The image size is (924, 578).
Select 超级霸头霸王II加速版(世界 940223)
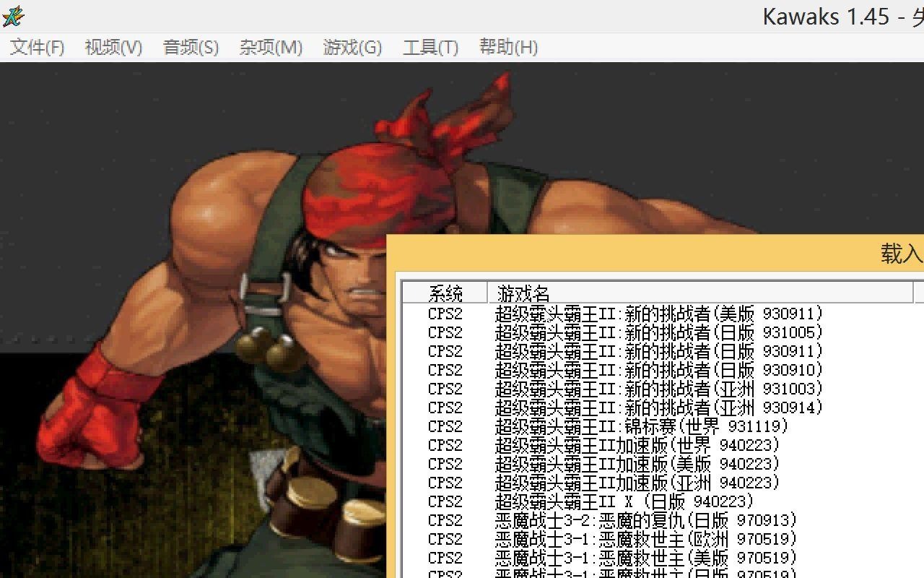point(638,445)
